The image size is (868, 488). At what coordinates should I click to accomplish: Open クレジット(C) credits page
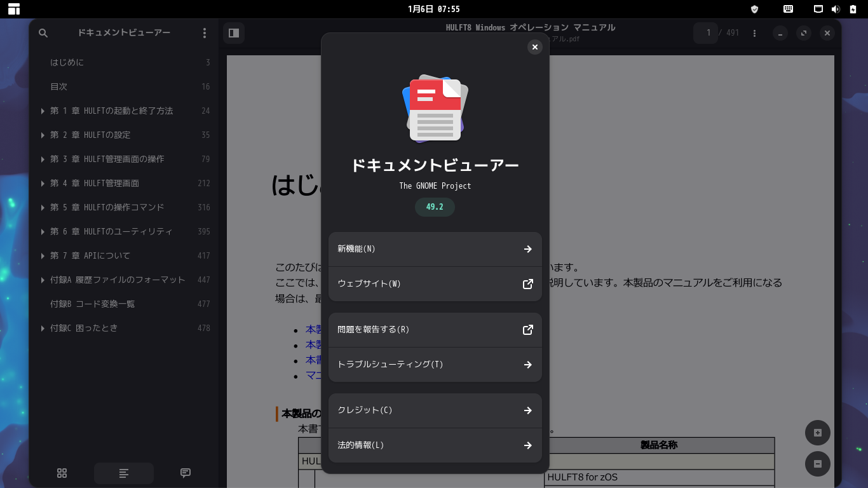point(435,410)
